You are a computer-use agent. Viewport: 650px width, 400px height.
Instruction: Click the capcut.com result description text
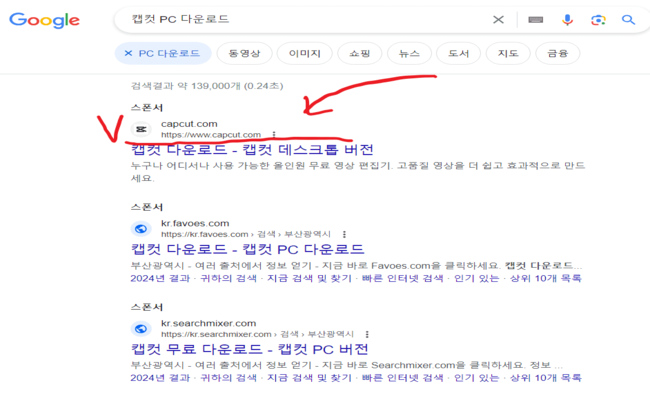click(x=358, y=172)
